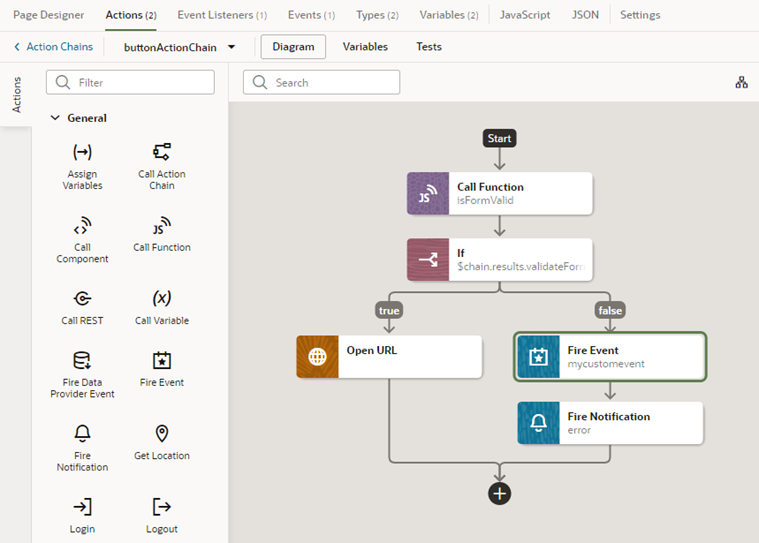Select the Get Location action icon

(x=162, y=434)
